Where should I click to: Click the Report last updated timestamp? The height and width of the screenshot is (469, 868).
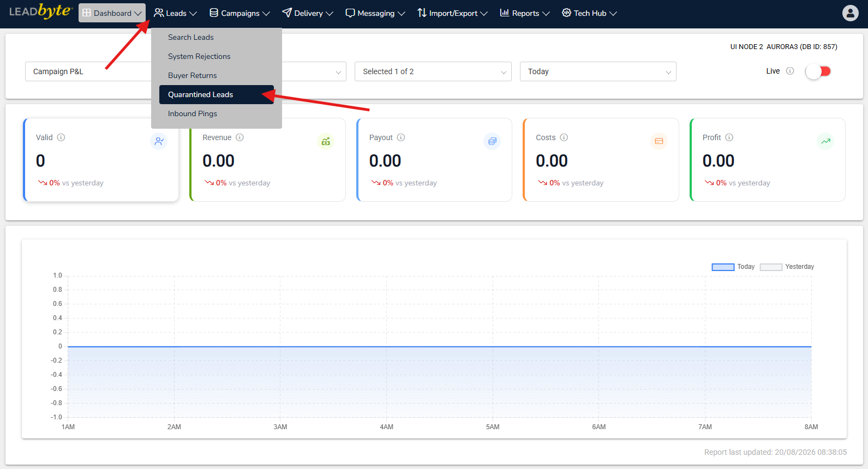tap(775, 452)
